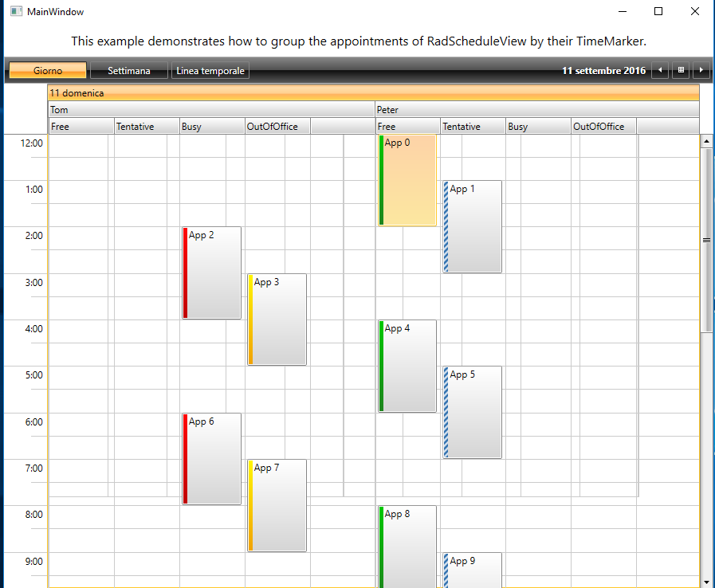Click the Peter resource group header
715x588 pixels.
(x=537, y=110)
